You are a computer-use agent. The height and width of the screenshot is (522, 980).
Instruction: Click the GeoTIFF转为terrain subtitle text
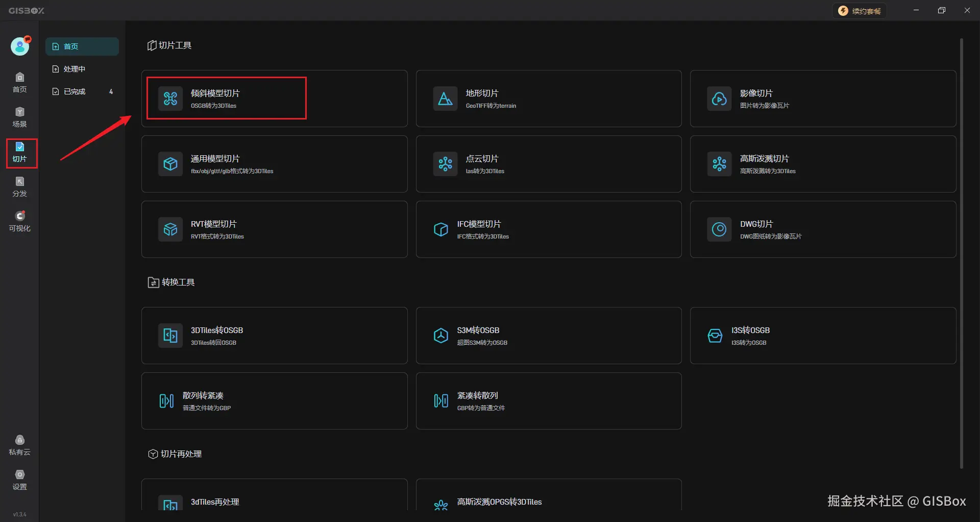491,106
